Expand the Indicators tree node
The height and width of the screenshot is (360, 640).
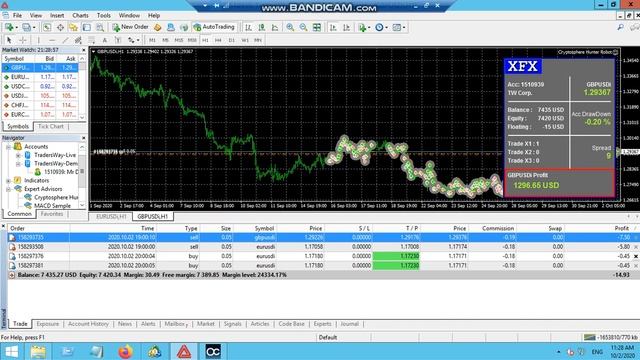(x=8, y=180)
